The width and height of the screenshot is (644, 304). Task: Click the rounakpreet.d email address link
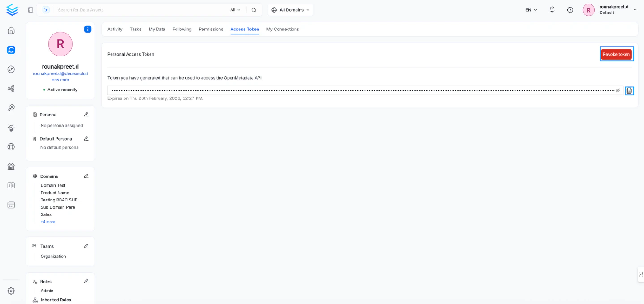(60, 77)
